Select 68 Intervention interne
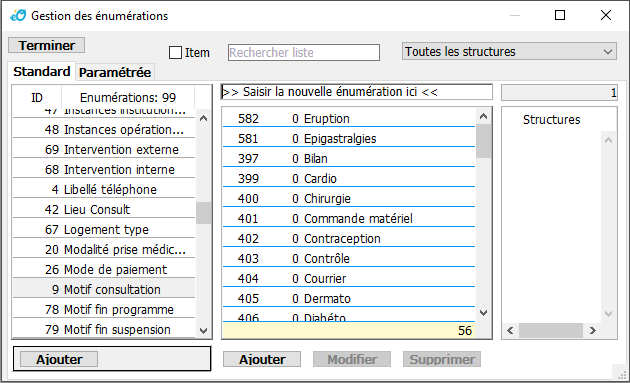 (x=104, y=170)
